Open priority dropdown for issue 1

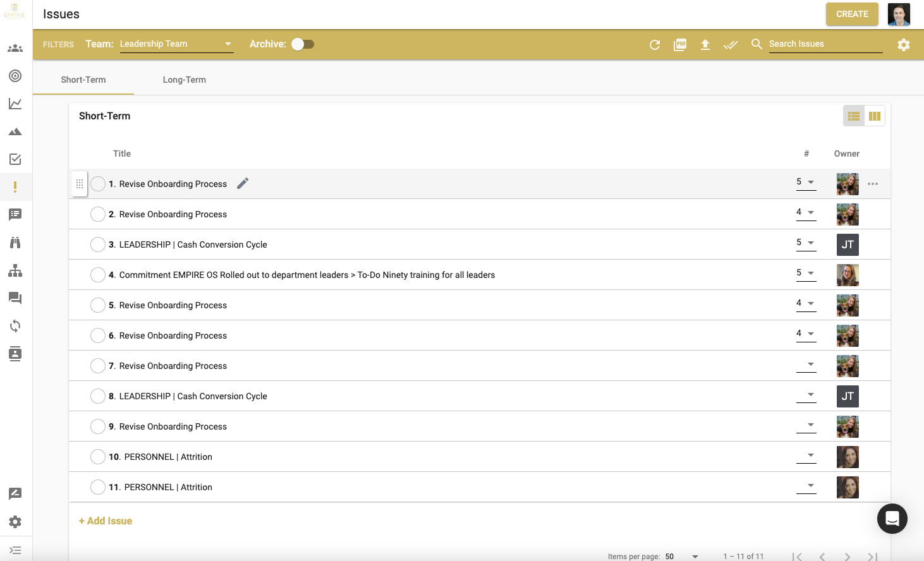pyautogui.click(x=806, y=183)
